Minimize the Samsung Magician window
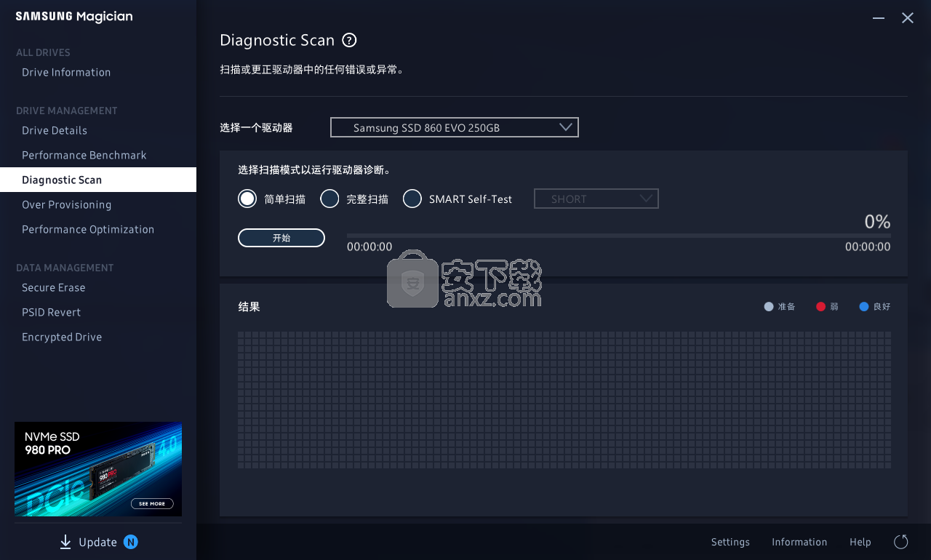This screenshot has width=931, height=560. tap(879, 18)
